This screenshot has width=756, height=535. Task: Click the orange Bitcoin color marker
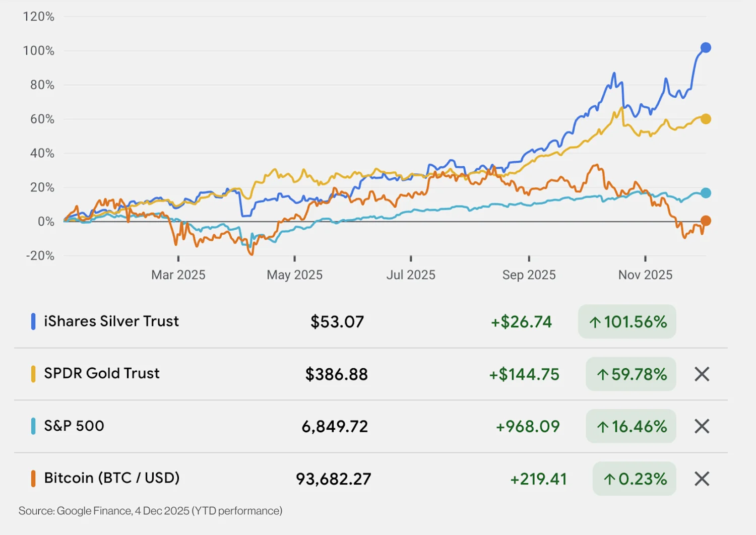[x=33, y=479]
